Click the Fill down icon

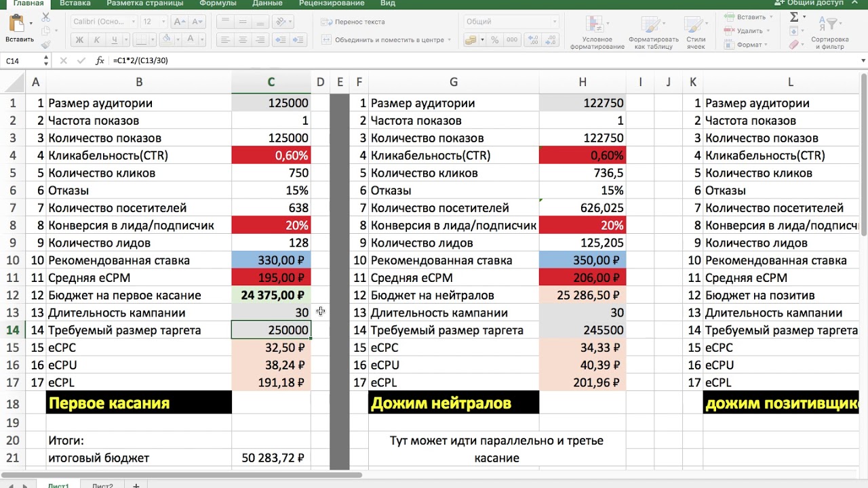793,31
